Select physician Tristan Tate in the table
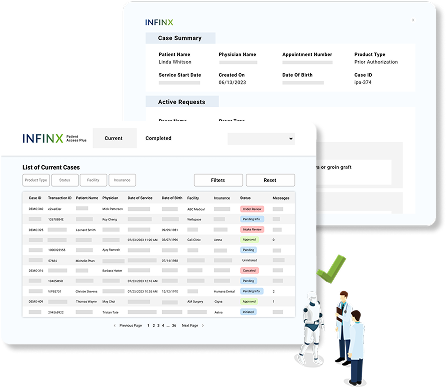The image size is (446, 388). (110, 312)
